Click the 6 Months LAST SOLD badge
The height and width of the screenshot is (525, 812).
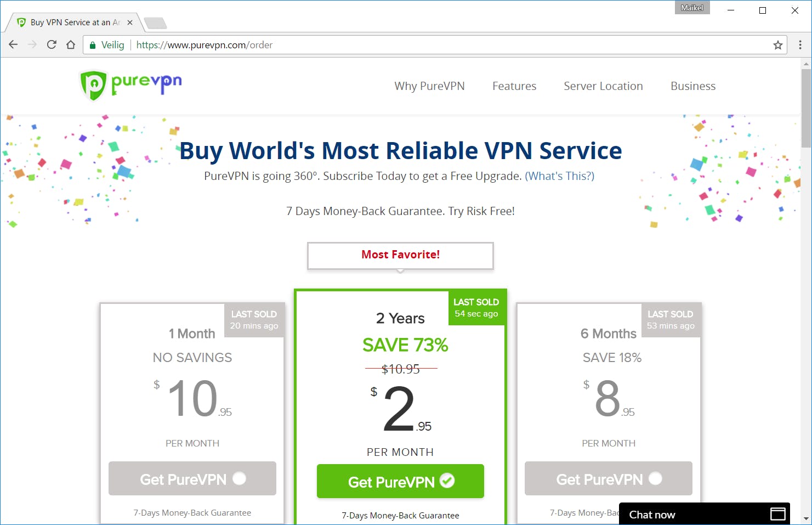click(x=671, y=320)
